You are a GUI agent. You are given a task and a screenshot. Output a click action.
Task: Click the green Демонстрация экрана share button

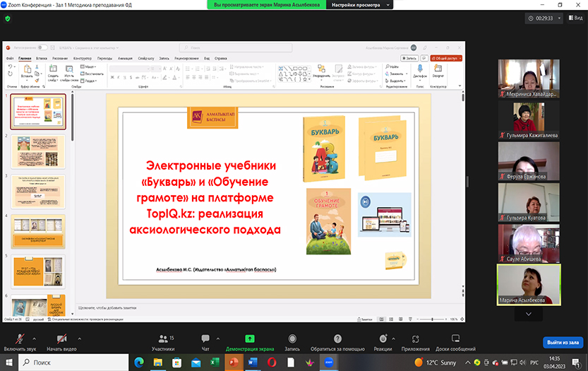click(x=249, y=338)
